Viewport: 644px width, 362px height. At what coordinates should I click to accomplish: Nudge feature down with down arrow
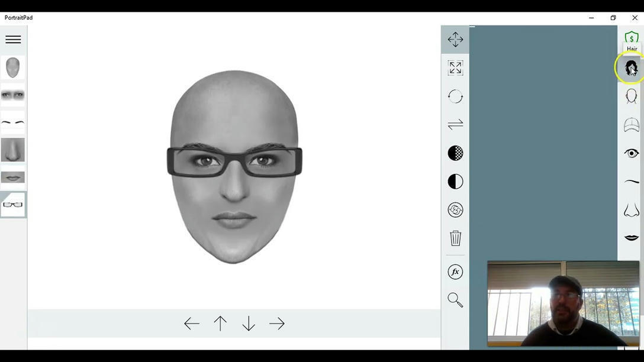click(249, 324)
